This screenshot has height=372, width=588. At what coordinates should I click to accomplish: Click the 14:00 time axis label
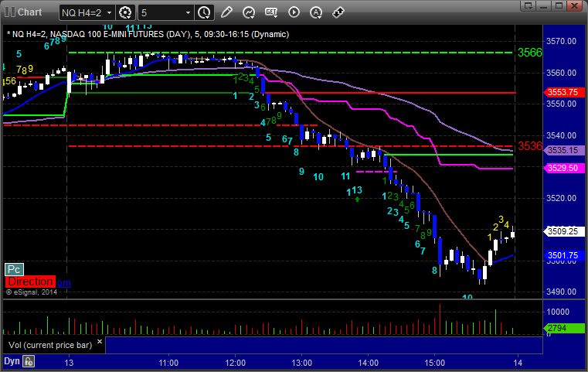(x=369, y=363)
